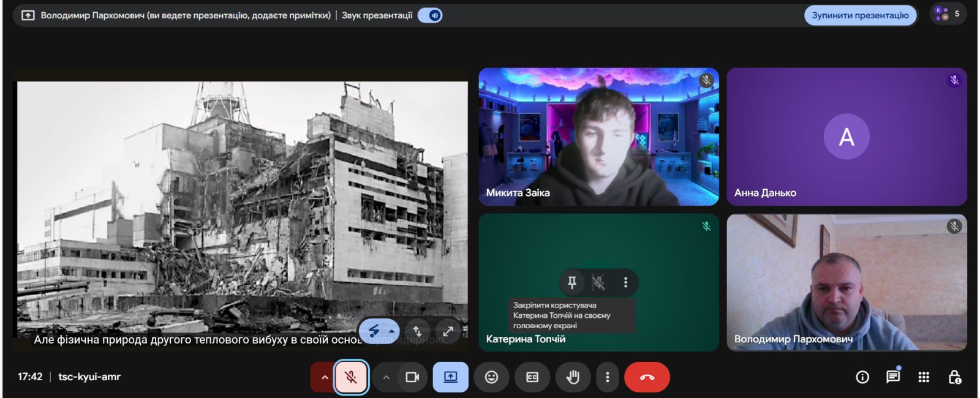
Task: Open the meeting details info icon
Action: coord(862,377)
